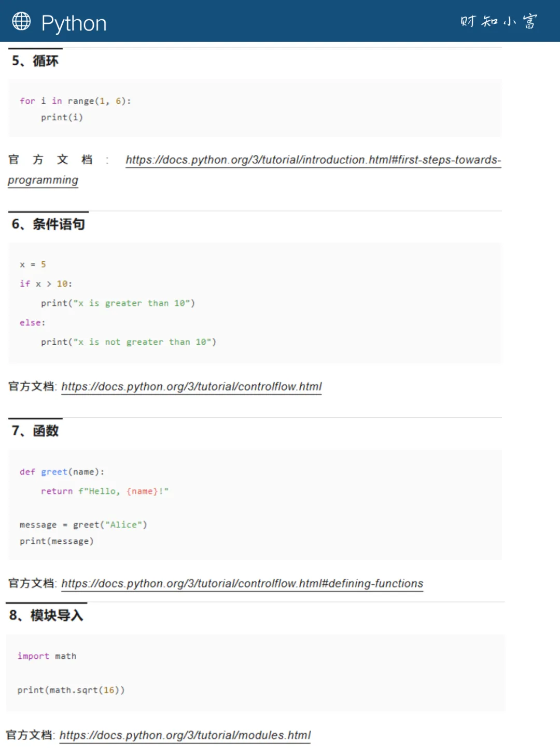Click the "if x > 10:" code line
This screenshot has width=560, height=748.
[x=46, y=284]
